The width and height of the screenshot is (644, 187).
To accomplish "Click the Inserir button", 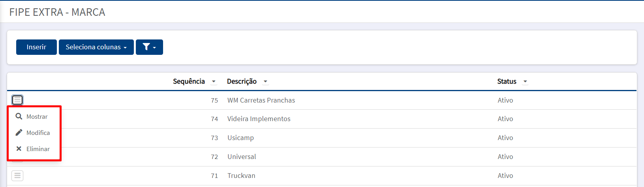I will [36, 47].
